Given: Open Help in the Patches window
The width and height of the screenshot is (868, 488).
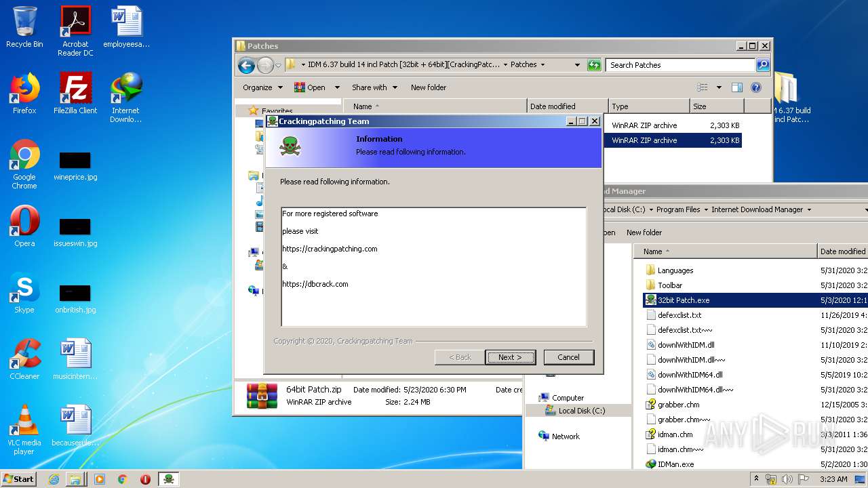Looking at the screenshot, I should tap(756, 87).
